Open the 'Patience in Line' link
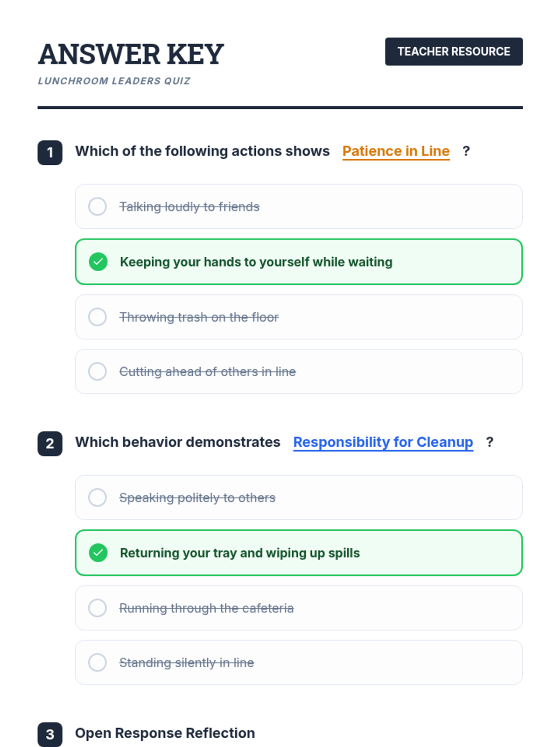 point(396,151)
